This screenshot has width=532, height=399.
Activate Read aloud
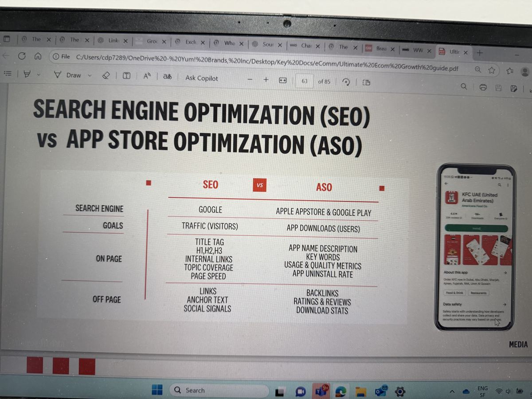[x=147, y=77]
